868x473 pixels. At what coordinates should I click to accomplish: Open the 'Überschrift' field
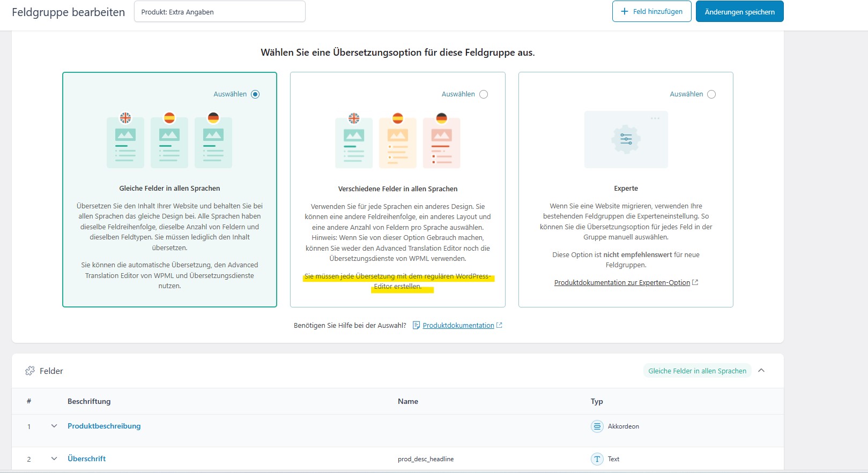pos(87,459)
